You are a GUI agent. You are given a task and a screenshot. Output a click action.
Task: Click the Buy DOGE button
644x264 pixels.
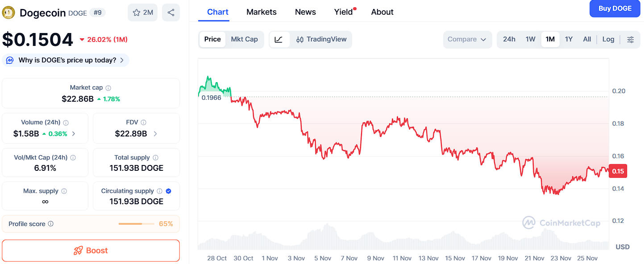(615, 8)
